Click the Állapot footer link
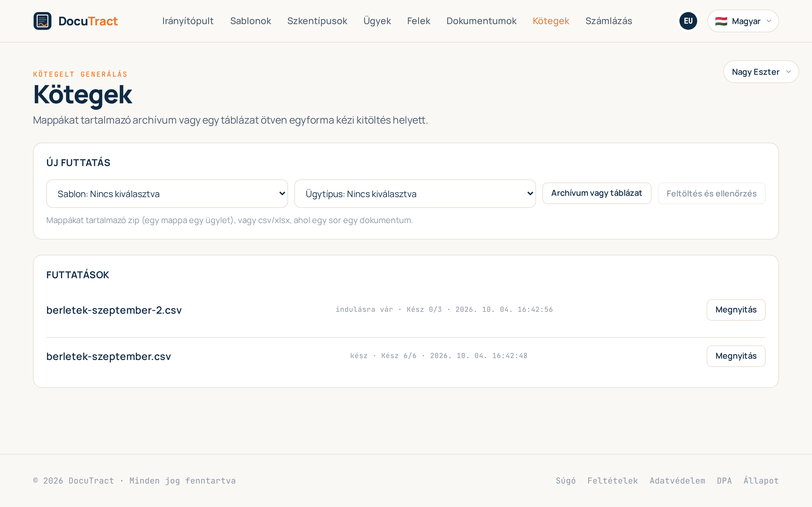Viewport: 812px width, 507px height. pyautogui.click(x=761, y=480)
